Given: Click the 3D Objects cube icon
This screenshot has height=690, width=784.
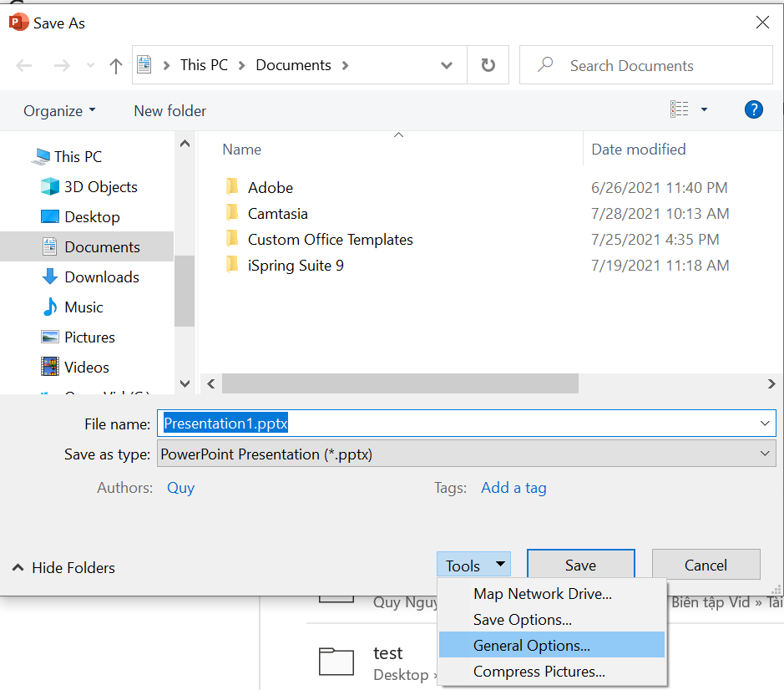Looking at the screenshot, I should pyautogui.click(x=50, y=186).
